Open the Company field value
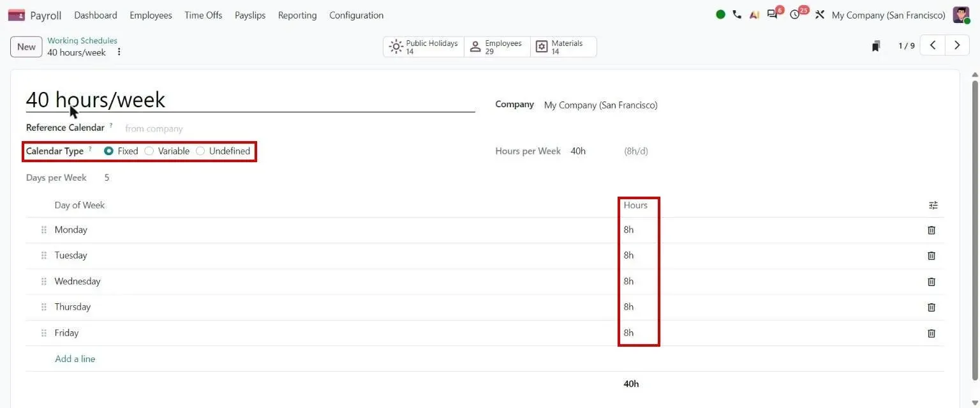Screen dimensions: 980x408 pyautogui.click(x=600, y=105)
